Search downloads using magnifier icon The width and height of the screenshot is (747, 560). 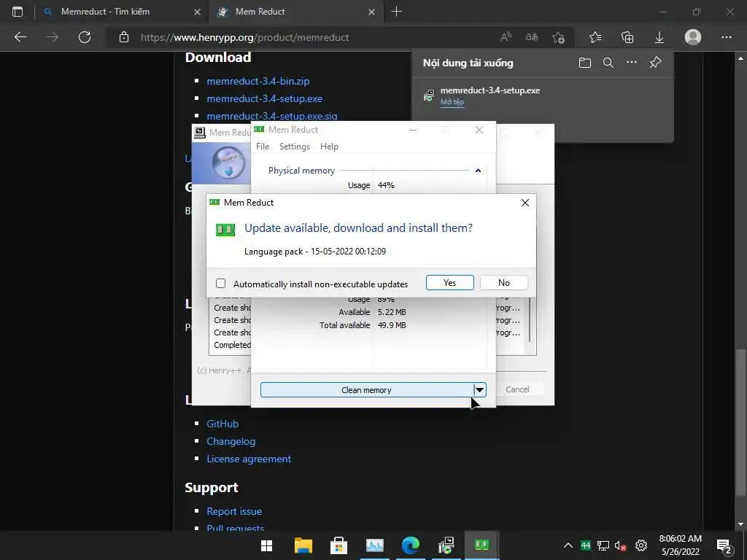pos(608,63)
